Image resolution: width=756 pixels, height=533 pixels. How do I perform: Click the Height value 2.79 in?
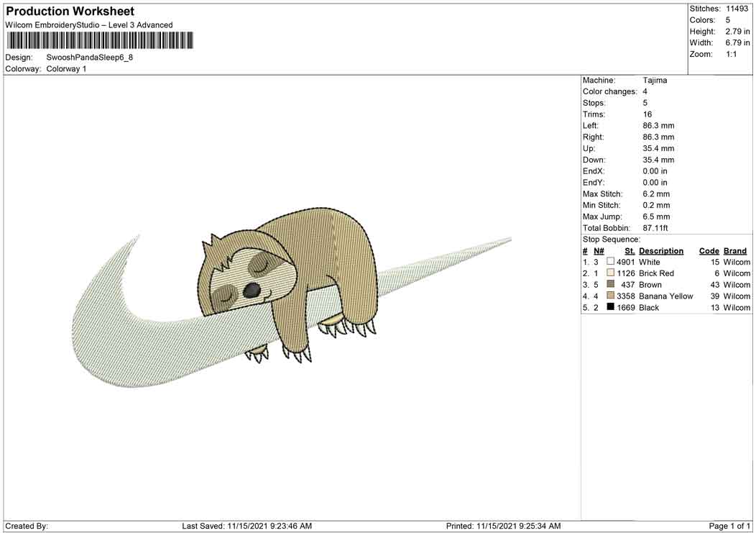click(x=737, y=32)
